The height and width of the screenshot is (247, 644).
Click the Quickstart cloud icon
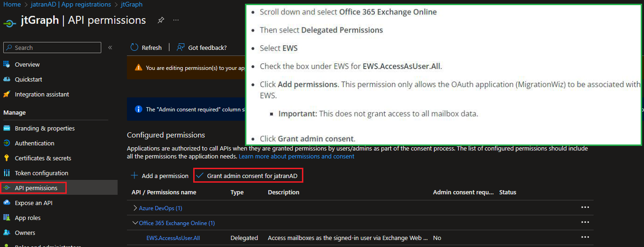(x=7, y=79)
